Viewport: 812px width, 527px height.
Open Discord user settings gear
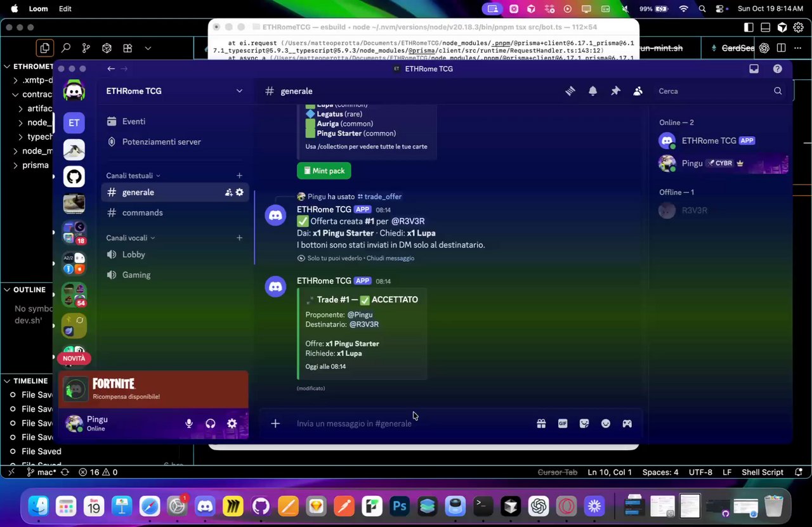coord(232,424)
